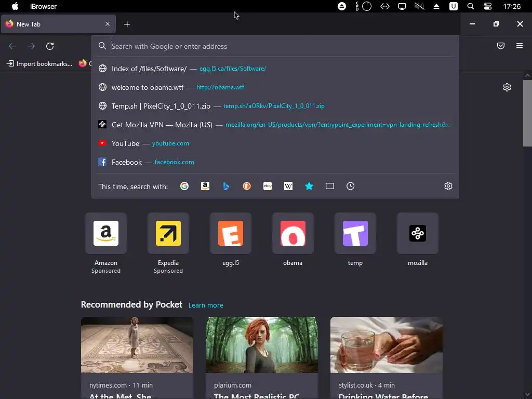Image resolution: width=532 pixels, height=399 pixels.
Task: Search this time with eBay icon
Action: [268, 186]
